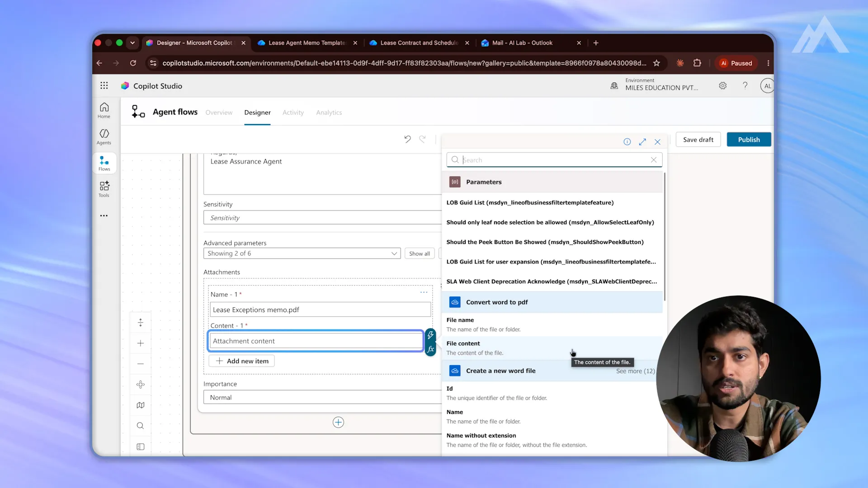
Task: Switch to the Overview tab
Action: (219, 113)
